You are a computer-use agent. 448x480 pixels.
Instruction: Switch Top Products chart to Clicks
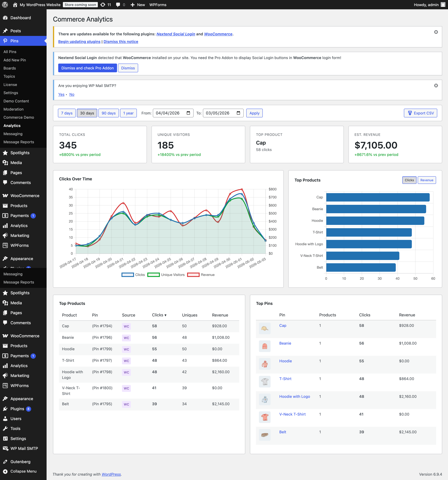(409, 180)
